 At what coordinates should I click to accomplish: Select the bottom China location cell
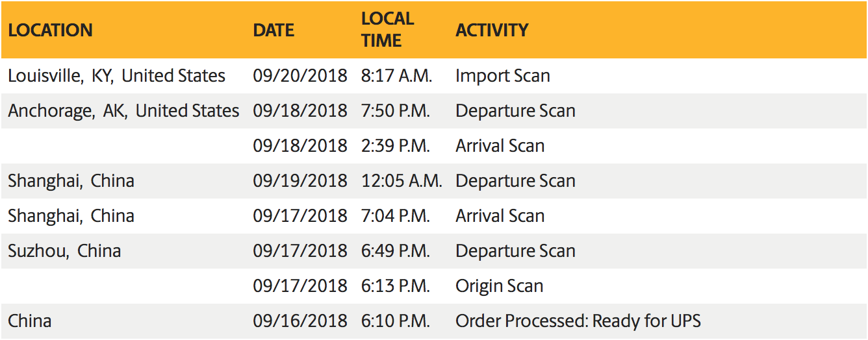pyautogui.click(x=30, y=321)
